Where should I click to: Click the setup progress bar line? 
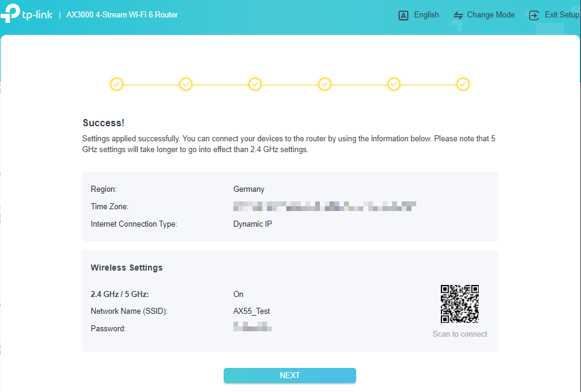pyautogui.click(x=290, y=84)
